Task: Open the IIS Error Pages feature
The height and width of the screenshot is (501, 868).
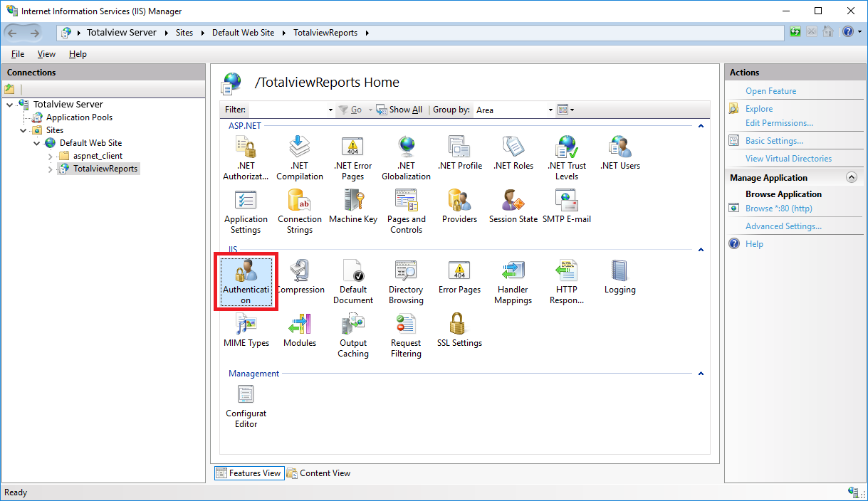Action: click(460, 277)
